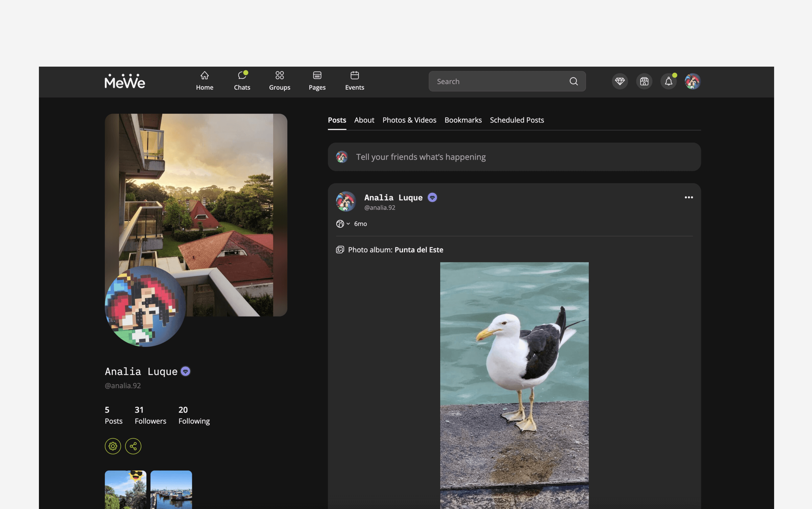Viewport: 812px width, 509px height.
Task: Open the Pages section
Action: pos(317,81)
